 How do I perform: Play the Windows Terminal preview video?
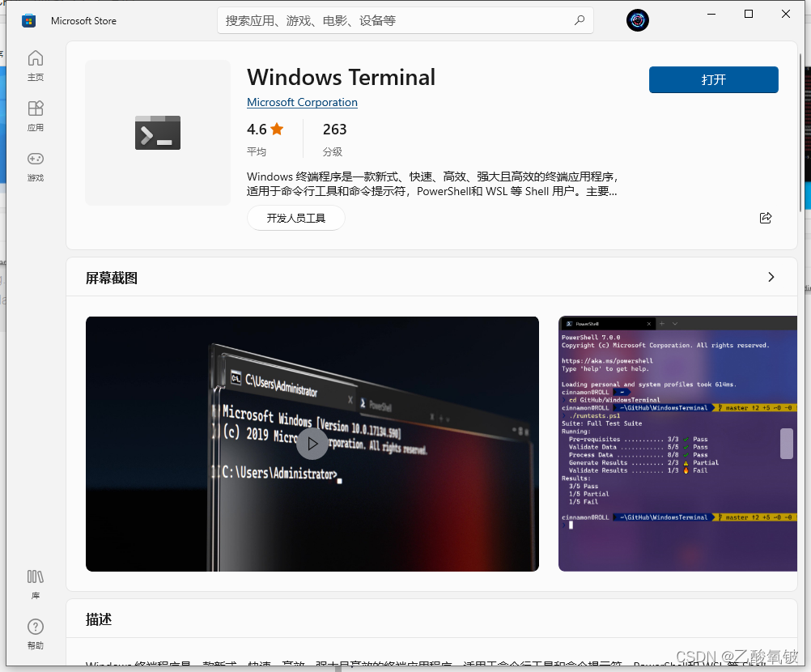(x=312, y=444)
